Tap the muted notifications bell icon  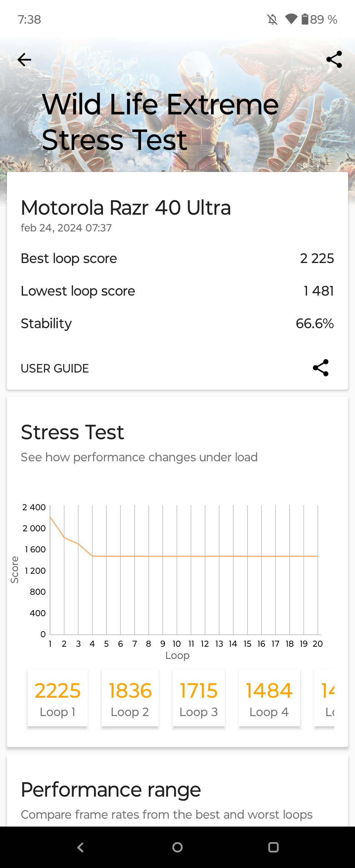click(x=272, y=19)
